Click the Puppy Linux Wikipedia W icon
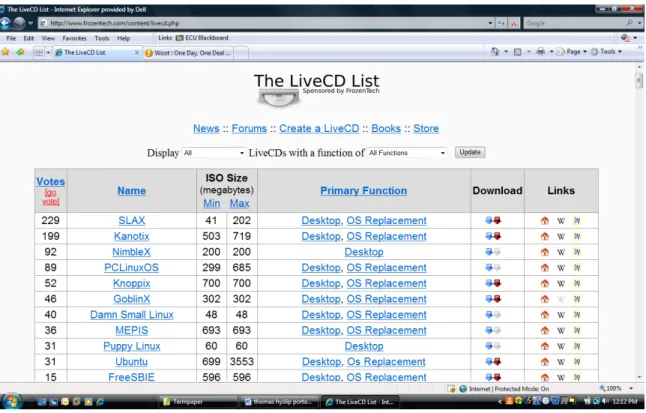Image resolution: width=646 pixels, height=413 pixels. [x=561, y=346]
